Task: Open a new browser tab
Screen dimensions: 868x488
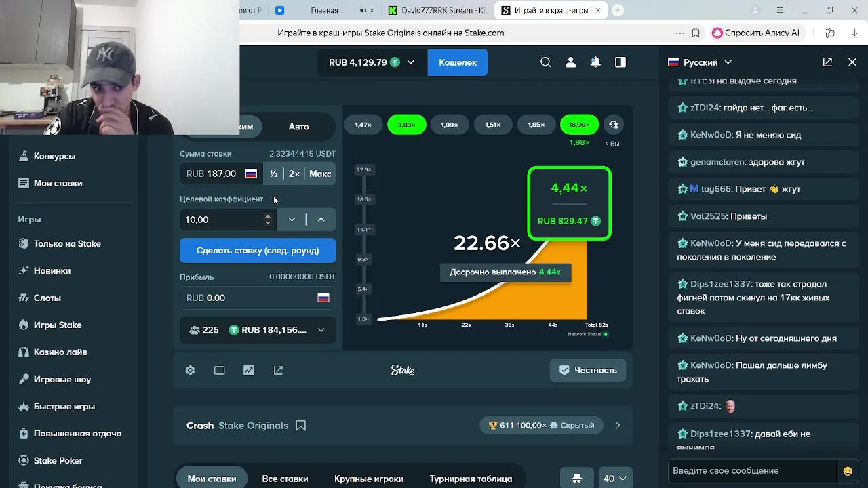Action: [618, 10]
